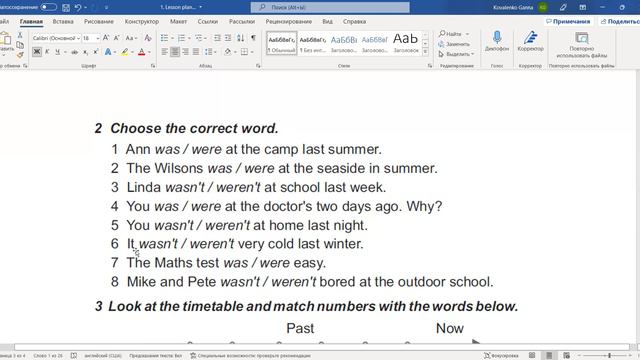
Task: Toggle superscript formatting
Action: pos(96,52)
